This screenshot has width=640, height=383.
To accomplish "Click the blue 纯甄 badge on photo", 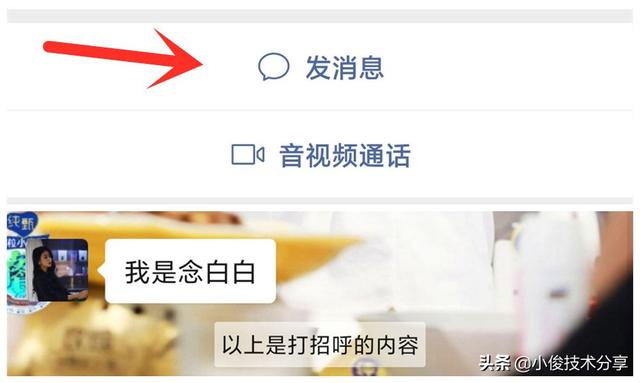I will coord(22,223).
